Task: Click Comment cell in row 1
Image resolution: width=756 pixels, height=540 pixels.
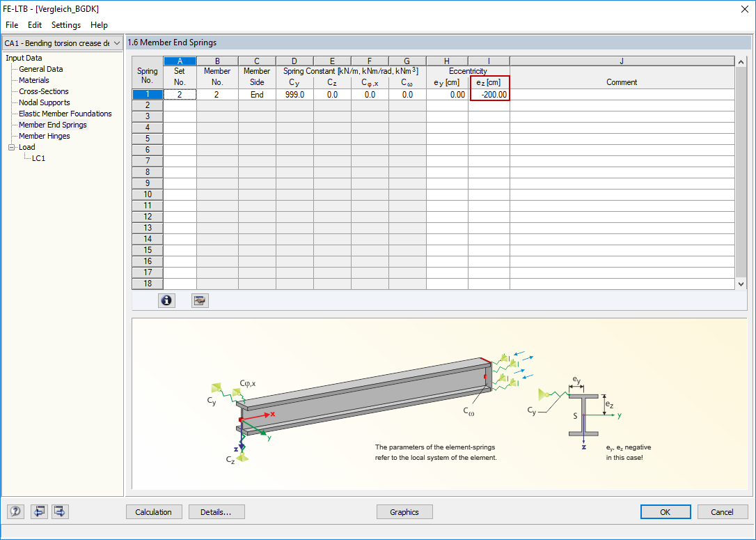Action: coord(622,95)
